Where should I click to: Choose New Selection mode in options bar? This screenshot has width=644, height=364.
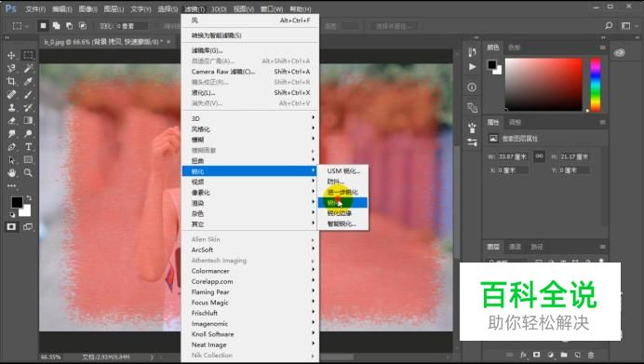(43, 26)
